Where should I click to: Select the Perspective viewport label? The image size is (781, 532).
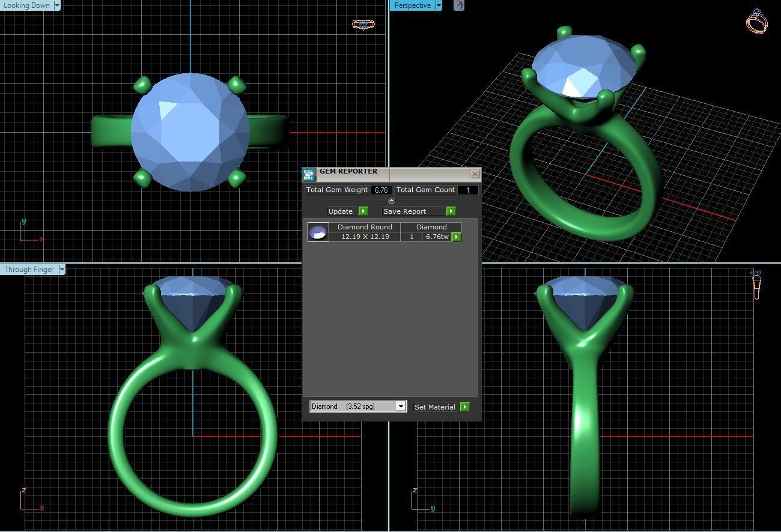click(413, 5)
